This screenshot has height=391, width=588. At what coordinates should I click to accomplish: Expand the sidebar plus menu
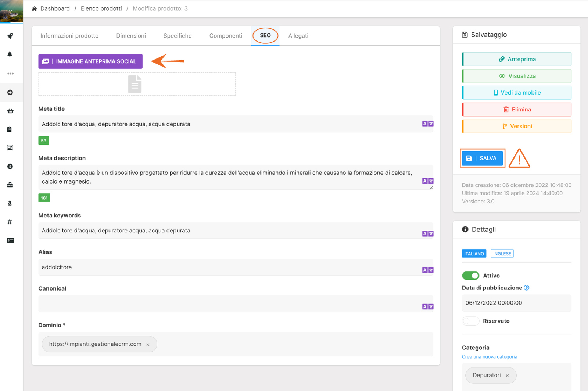pos(10,92)
